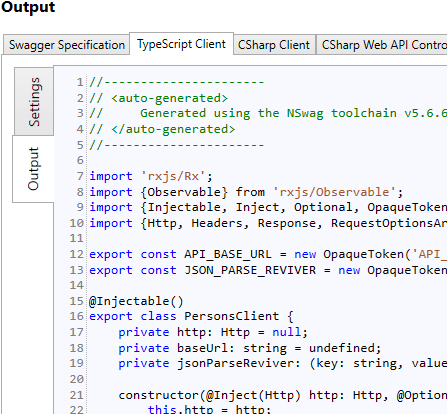Click line number 14 in the gutter
This screenshot has height=414, width=447.
click(x=77, y=285)
